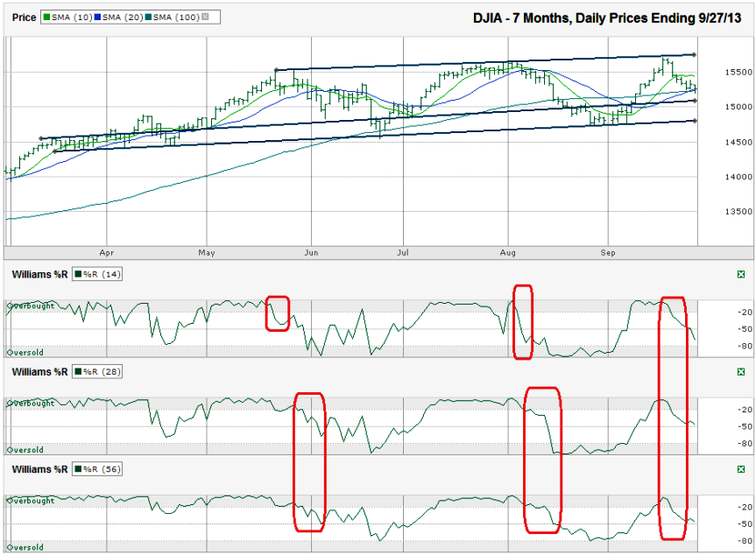Close the Williams %R (56) indicator panel
756x555 pixels.
pyautogui.click(x=741, y=469)
